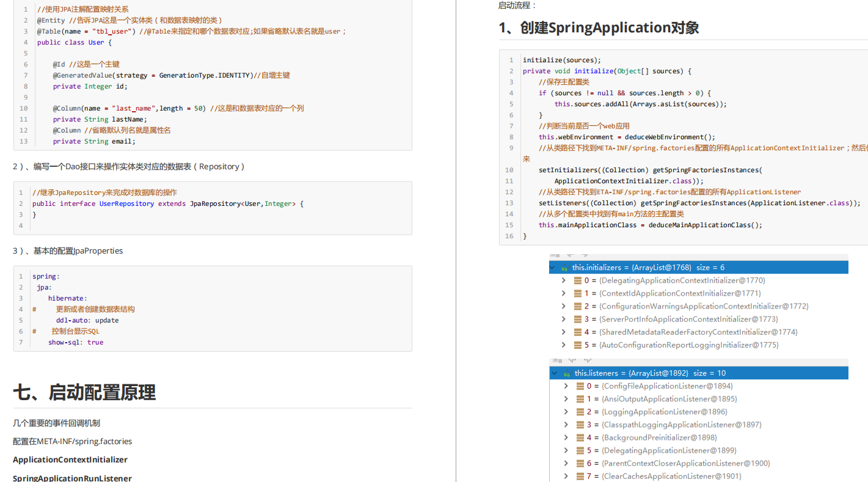
Task: Click the bold text SpringApplicationRunListener
Action: (x=72, y=478)
